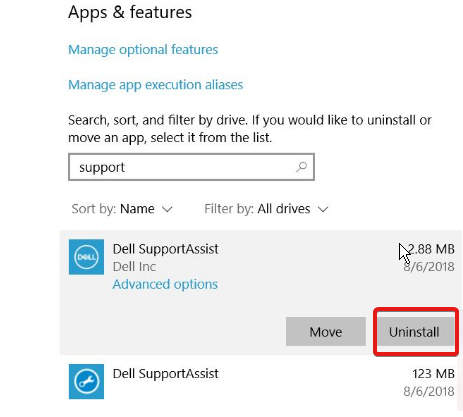Click the Uninstall button
Viewport: 463px width, 417px height.
click(415, 332)
